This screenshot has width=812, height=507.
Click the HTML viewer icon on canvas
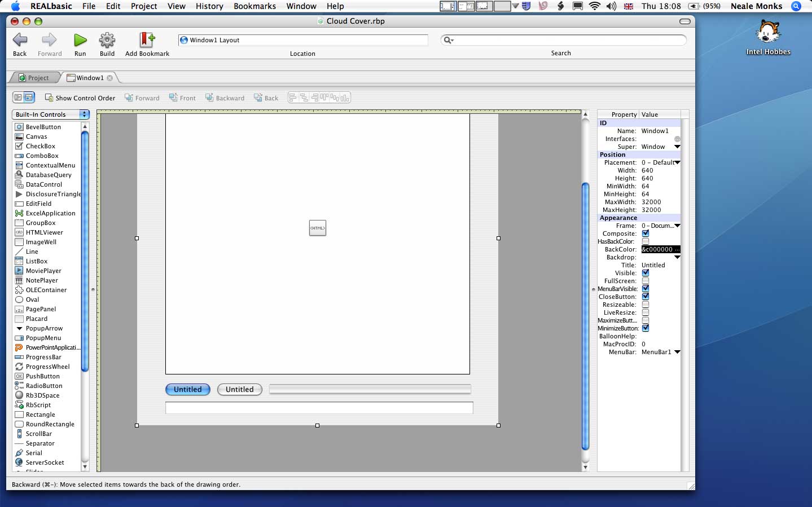[318, 228]
